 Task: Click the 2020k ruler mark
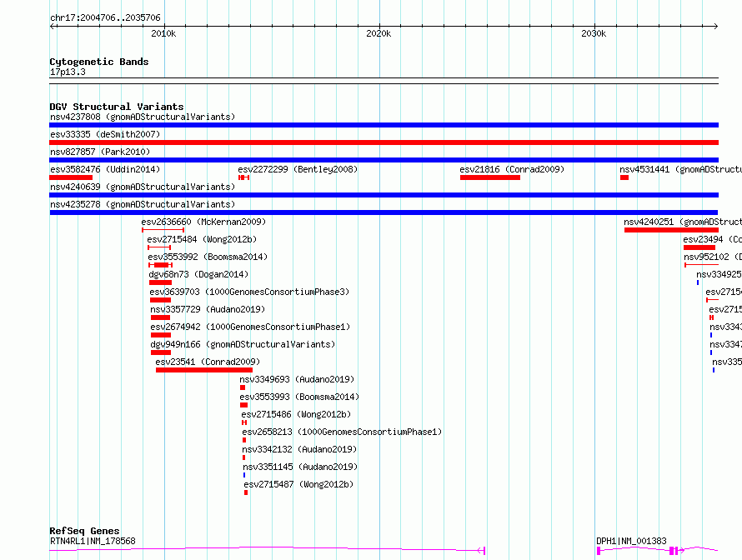379,33
